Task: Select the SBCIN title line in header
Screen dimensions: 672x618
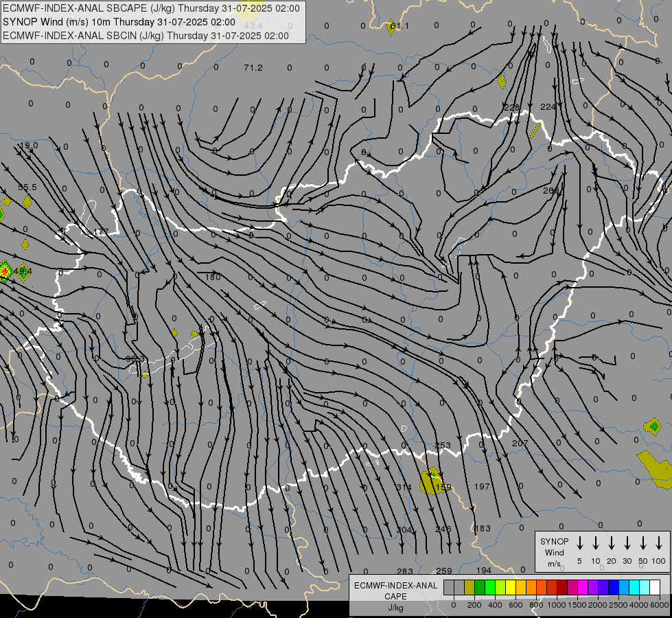Action: pyautogui.click(x=146, y=36)
